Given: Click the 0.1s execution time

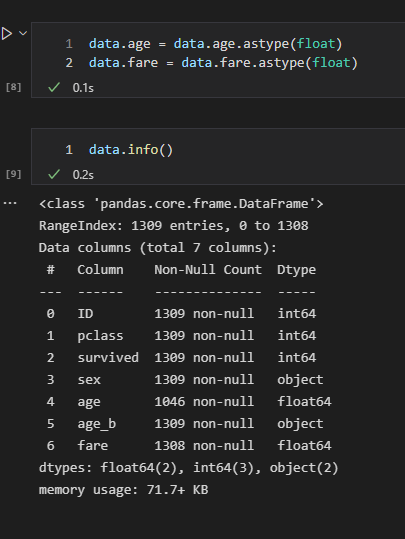Looking at the screenshot, I should coord(83,88).
